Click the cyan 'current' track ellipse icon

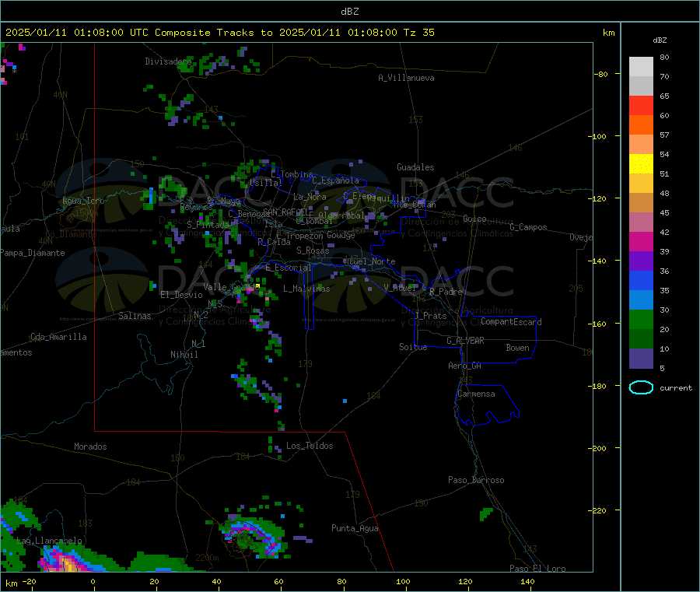641,387
